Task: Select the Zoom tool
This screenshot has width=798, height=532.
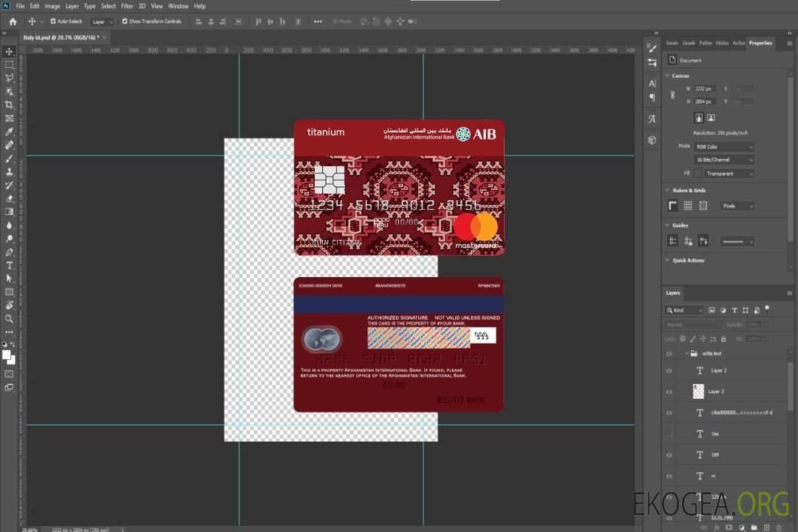Action: point(9,318)
